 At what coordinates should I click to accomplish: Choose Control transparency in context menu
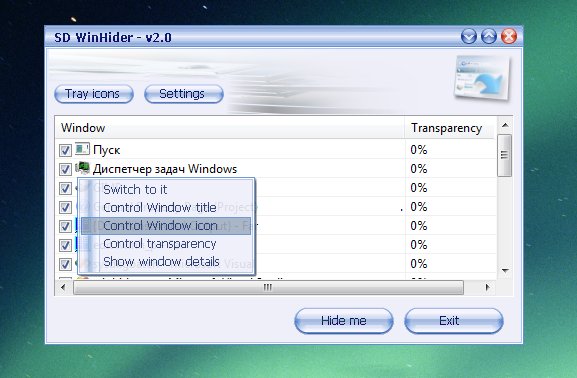pyautogui.click(x=166, y=244)
